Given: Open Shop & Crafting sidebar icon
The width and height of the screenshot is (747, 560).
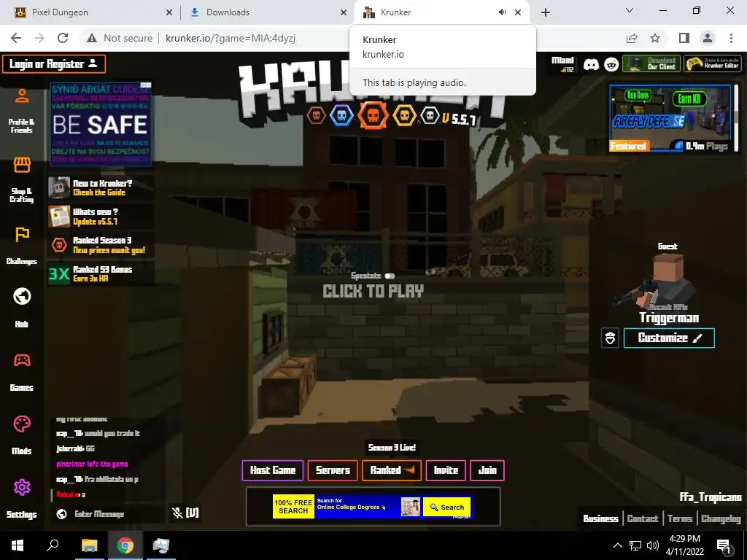Looking at the screenshot, I should pyautogui.click(x=22, y=165).
